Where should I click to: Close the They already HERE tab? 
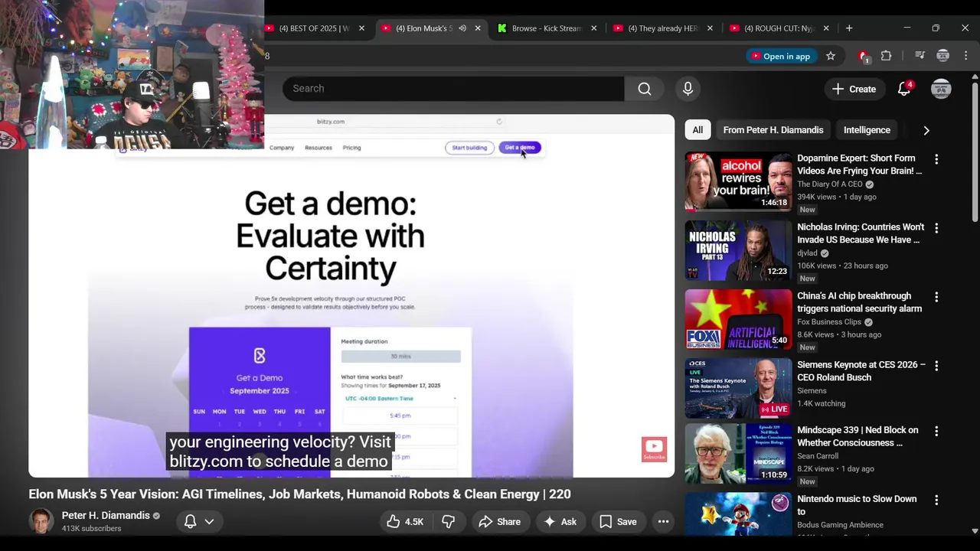tap(710, 28)
